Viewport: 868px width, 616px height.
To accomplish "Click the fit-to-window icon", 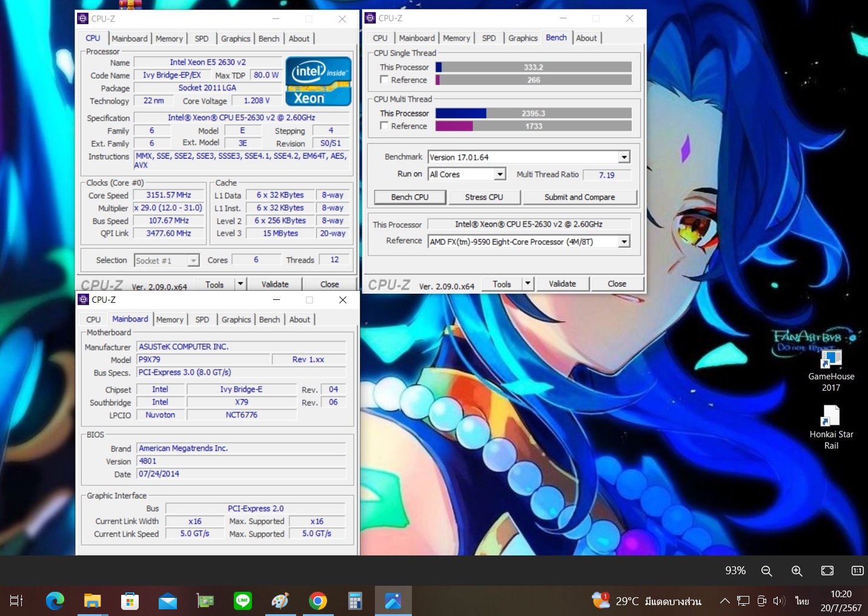I will [827, 571].
